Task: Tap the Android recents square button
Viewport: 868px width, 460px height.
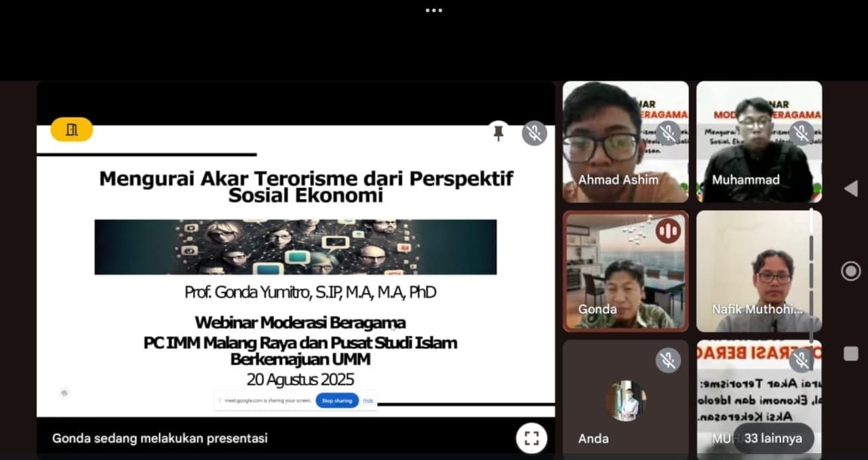Action: [850, 352]
